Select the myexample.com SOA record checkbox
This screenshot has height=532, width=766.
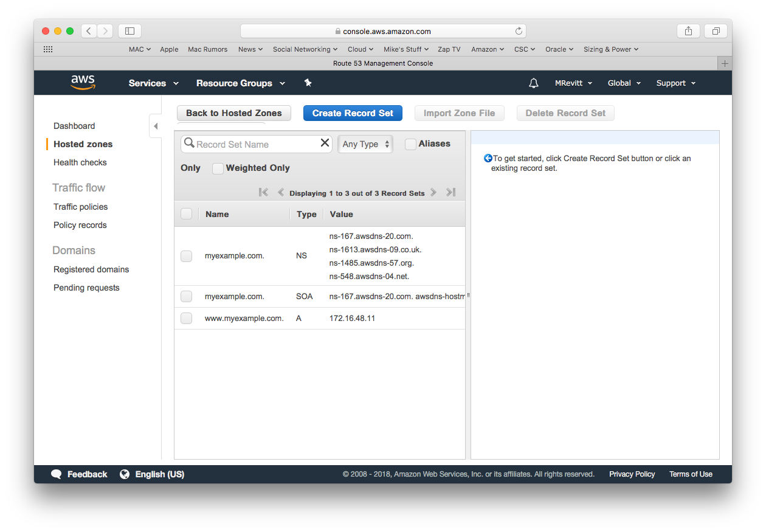click(x=187, y=297)
